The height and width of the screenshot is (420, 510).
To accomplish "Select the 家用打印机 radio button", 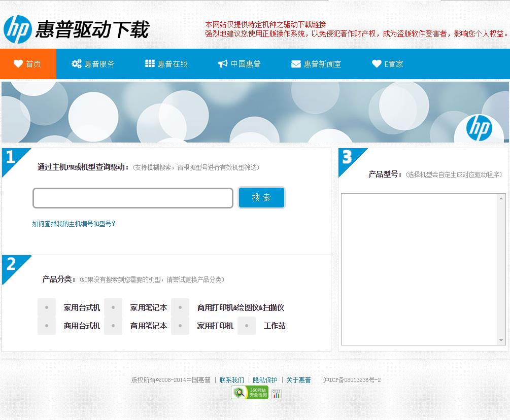I will (x=180, y=326).
